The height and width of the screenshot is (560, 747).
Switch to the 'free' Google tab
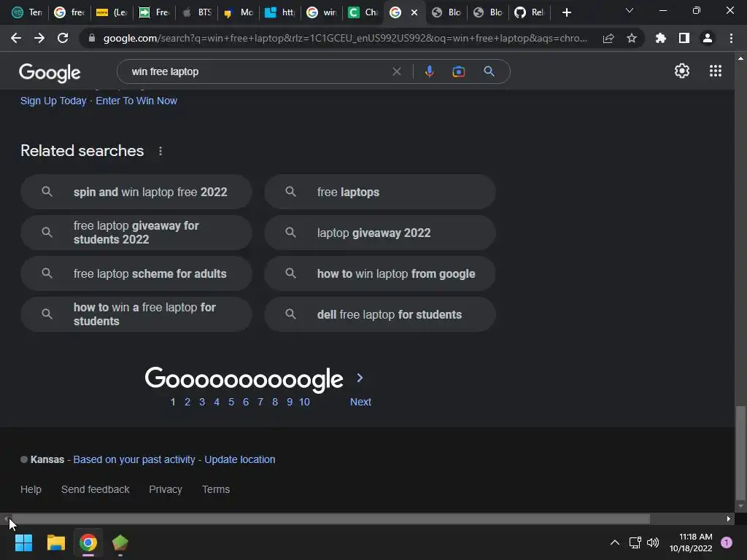69,12
